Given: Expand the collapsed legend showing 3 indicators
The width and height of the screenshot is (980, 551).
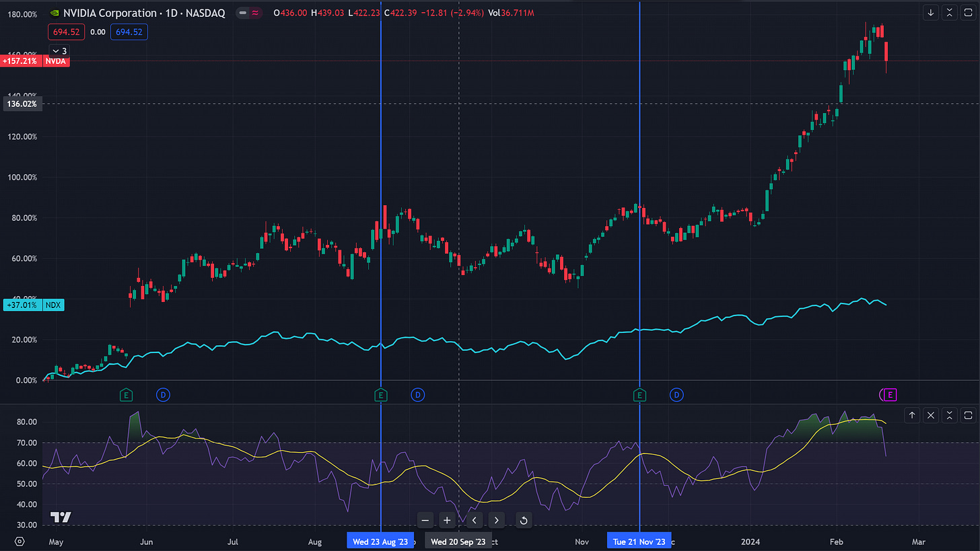Looking at the screenshot, I should [59, 50].
